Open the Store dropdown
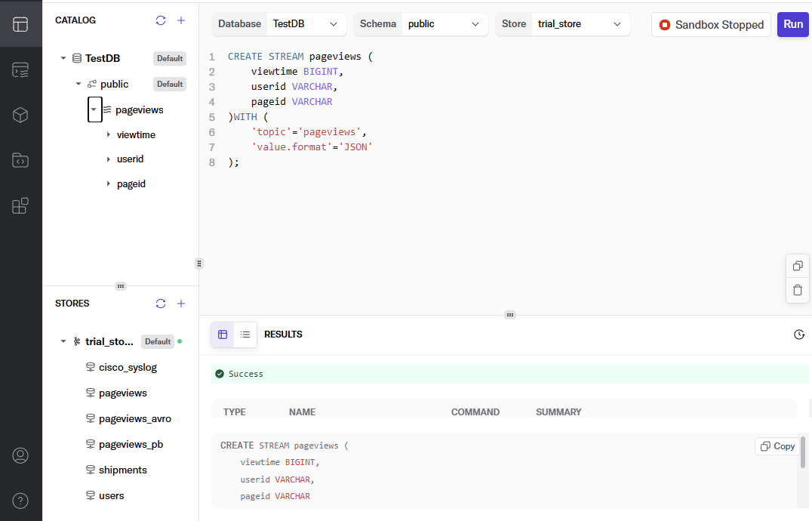This screenshot has height=521, width=812. (580, 23)
